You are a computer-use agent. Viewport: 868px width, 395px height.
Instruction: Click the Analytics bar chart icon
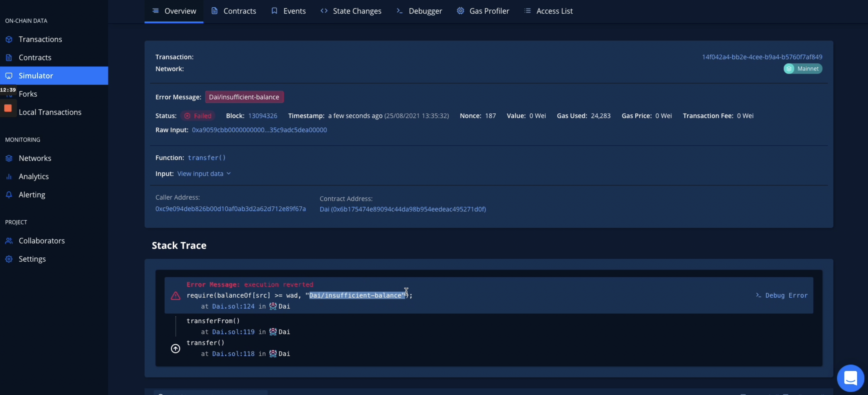[x=9, y=176]
